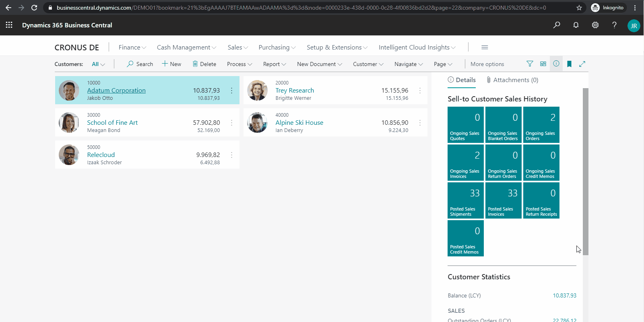This screenshot has width=644, height=322.
Task: Click the Balance (LCY) value 10.837,93
Action: [x=564, y=295]
